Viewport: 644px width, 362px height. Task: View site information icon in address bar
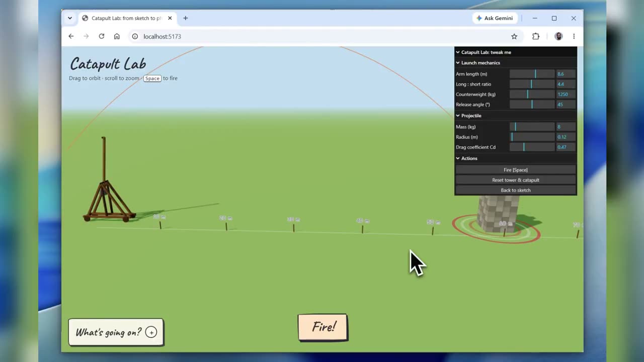[x=135, y=36]
